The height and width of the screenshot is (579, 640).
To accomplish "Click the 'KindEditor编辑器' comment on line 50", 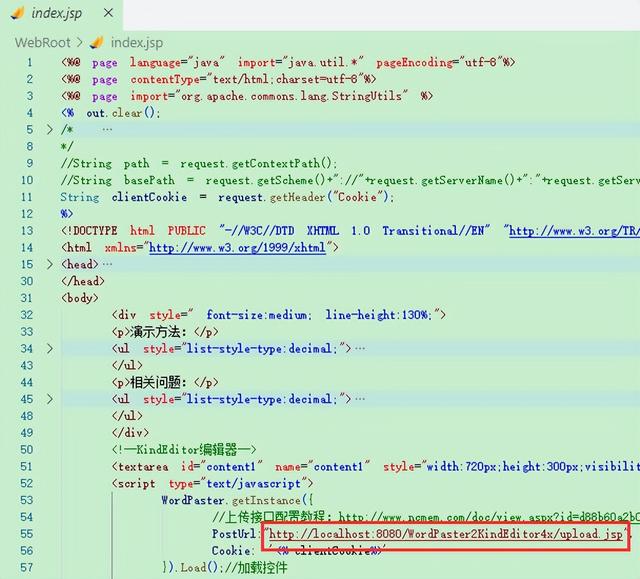I will coord(187,450).
